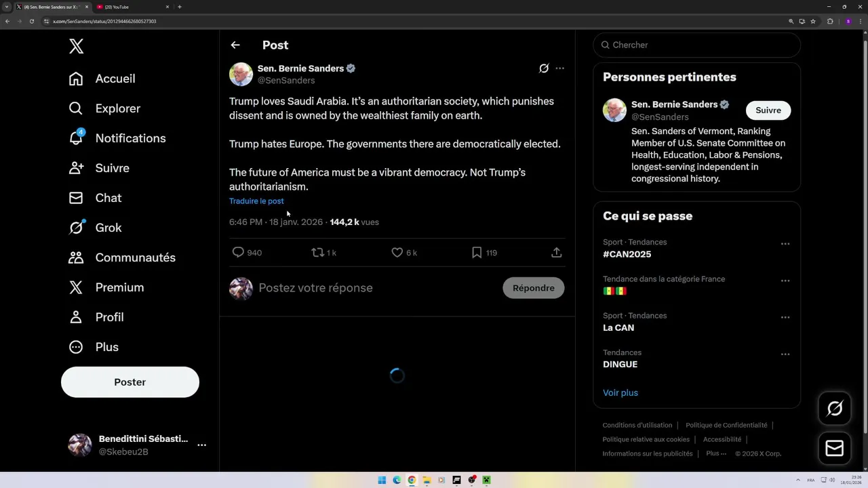Open Minecraft creeper icon in taskbar

click(x=486, y=480)
